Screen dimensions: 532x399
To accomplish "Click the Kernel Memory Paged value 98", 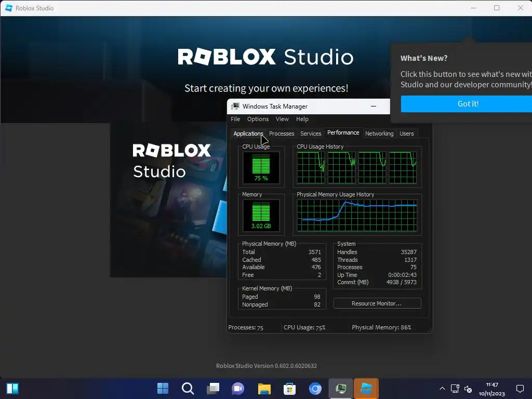I will (x=317, y=297).
